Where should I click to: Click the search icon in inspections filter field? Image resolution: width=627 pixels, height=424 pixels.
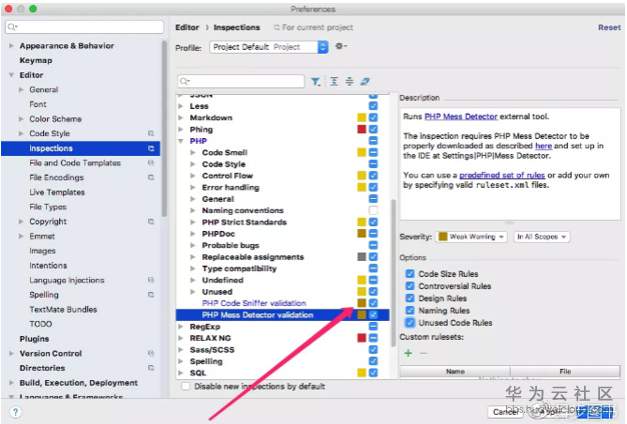[185, 81]
